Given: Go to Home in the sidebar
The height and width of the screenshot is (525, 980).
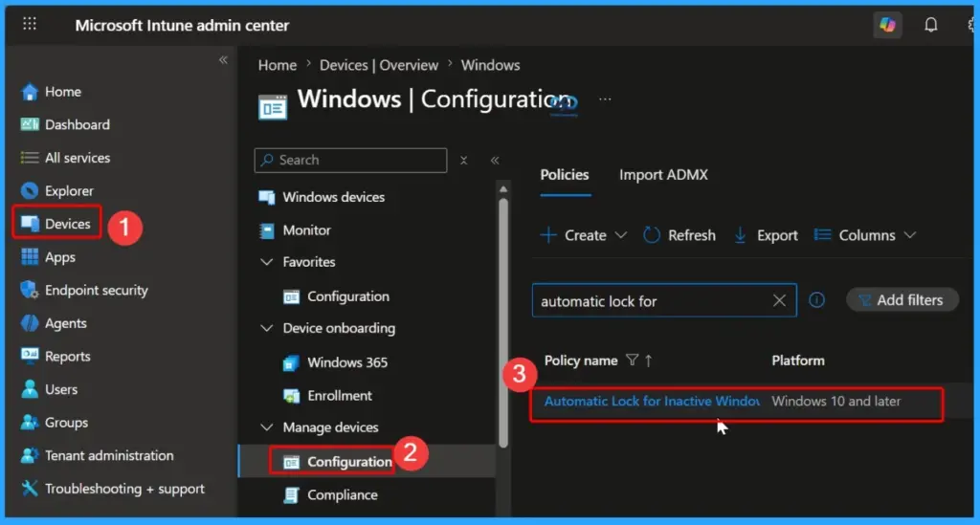Looking at the screenshot, I should pyautogui.click(x=63, y=92).
